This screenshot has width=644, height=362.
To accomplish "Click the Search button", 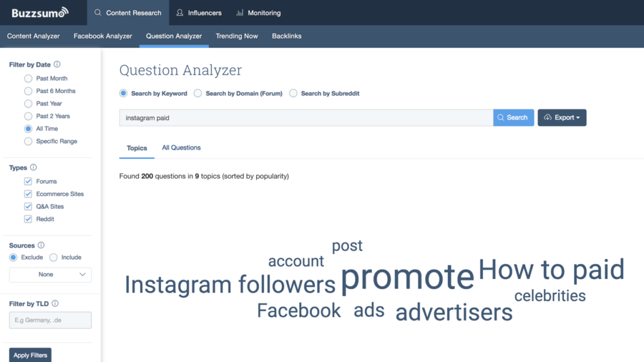I will 513,118.
